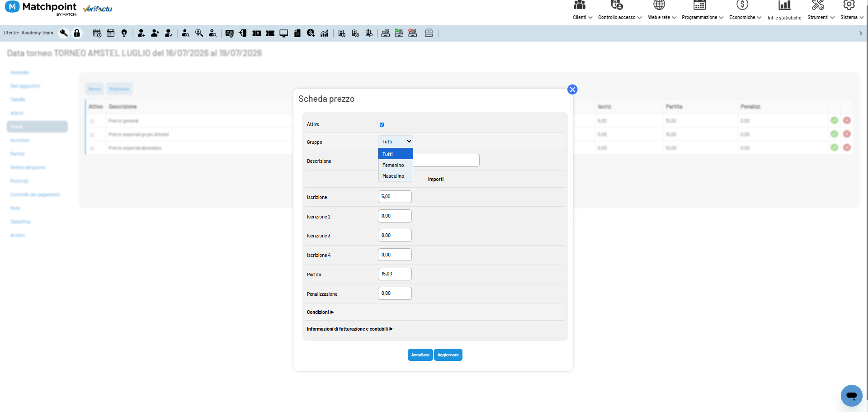868x412 pixels.
Task: Click the door entry arrow icon
Action: click(x=243, y=33)
